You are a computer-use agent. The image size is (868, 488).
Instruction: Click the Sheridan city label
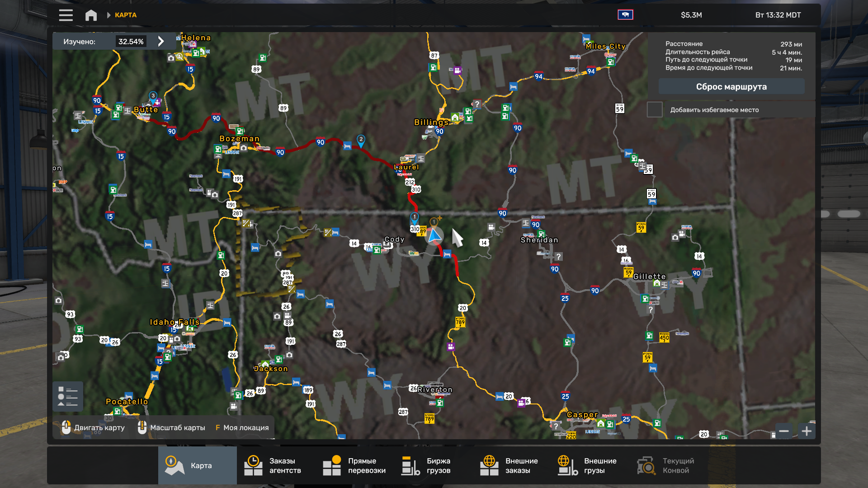pyautogui.click(x=539, y=240)
